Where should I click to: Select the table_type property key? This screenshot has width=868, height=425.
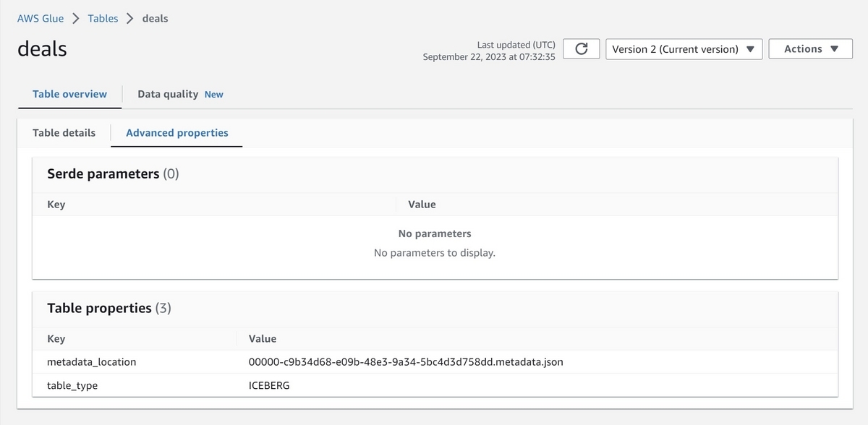point(72,386)
